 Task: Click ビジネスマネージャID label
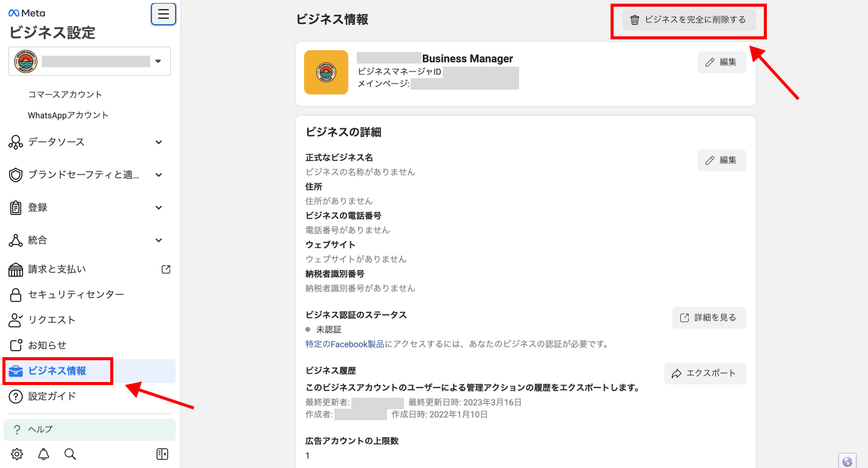pyautogui.click(x=400, y=72)
